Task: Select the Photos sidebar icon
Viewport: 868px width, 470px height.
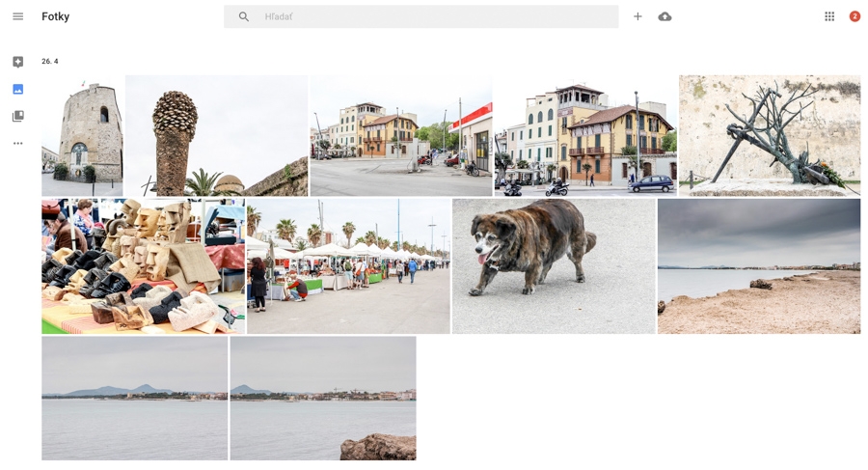Action: [17, 89]
